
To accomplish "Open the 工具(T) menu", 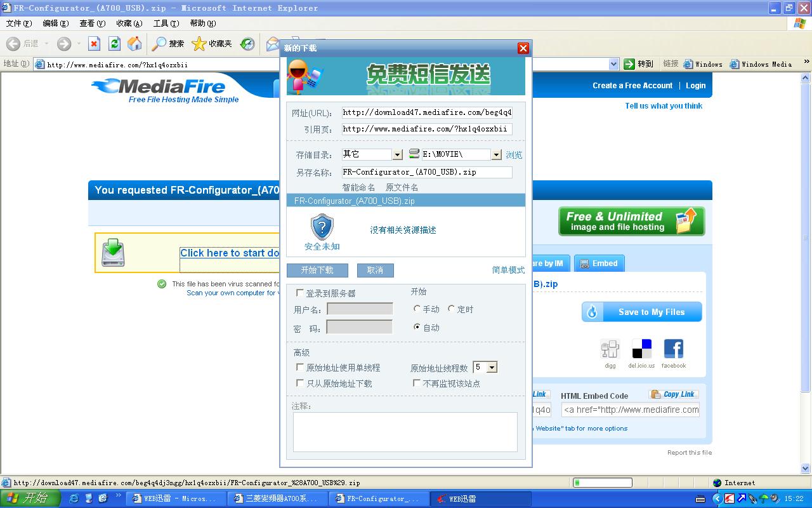I will coord(166,23).
